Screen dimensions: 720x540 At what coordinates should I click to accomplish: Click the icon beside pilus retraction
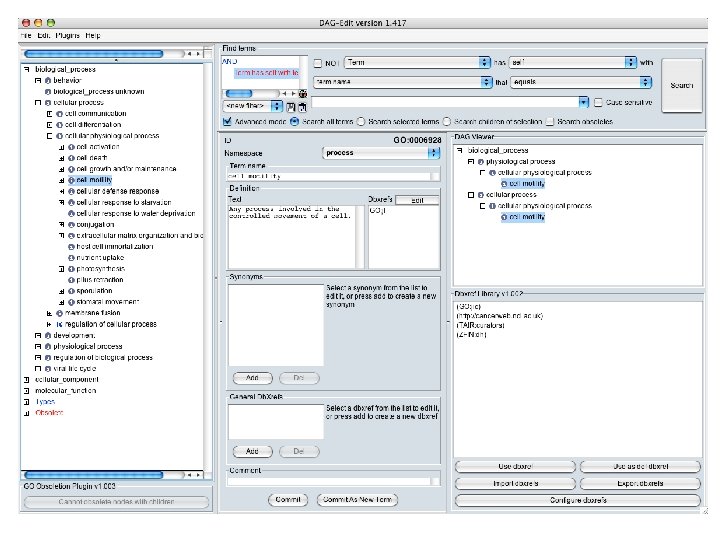(x=71, y=280)
